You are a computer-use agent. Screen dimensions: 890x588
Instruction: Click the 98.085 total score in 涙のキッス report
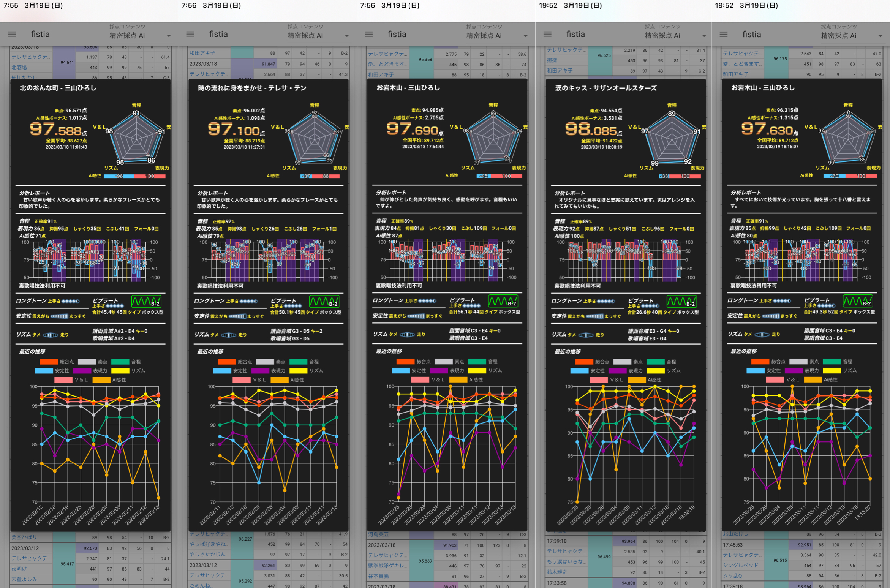click(x=591, y=130)
